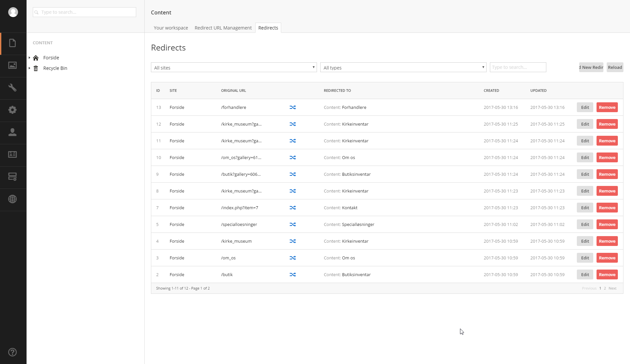
Task: Open the Settings wrench section icon
Action: [12, 88]
